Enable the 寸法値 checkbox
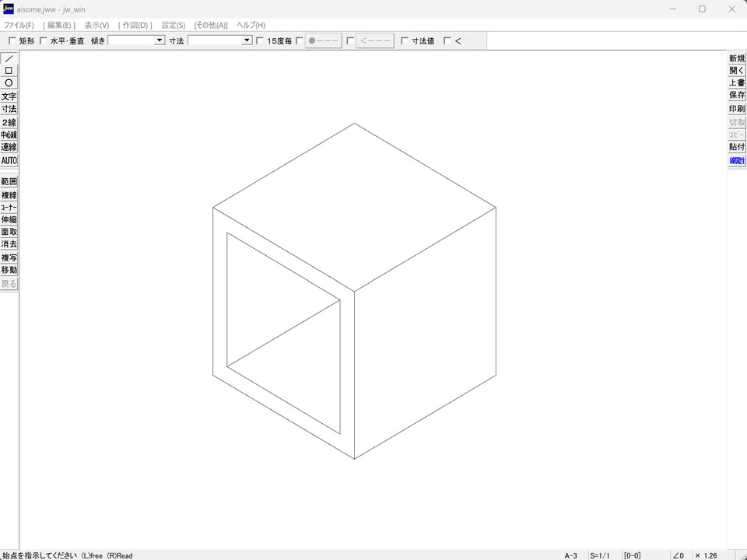The height and width of the screenshot is (560, 747). pos(404,41)
